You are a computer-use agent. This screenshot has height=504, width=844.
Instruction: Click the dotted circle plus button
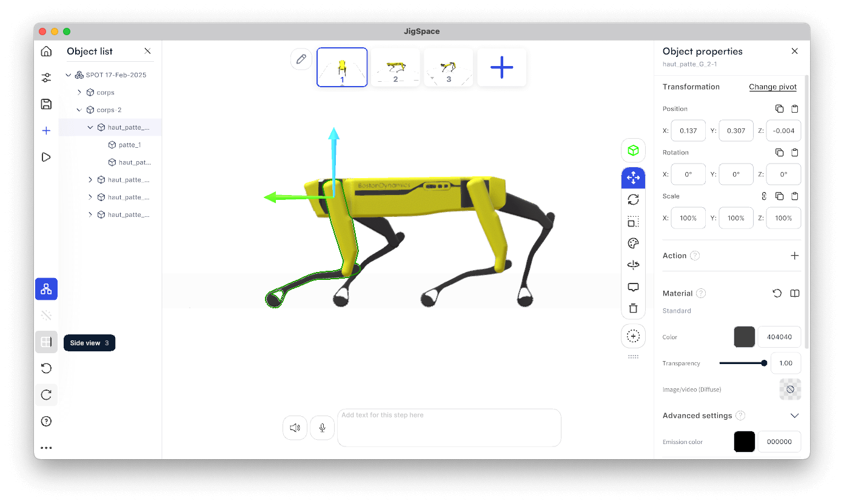(633, 336)
